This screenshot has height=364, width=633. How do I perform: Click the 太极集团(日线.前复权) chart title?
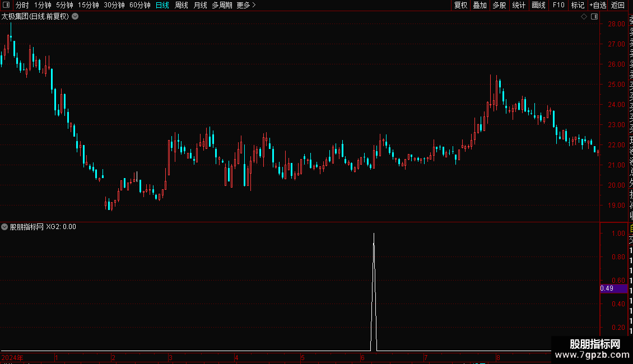pos(35,17)
